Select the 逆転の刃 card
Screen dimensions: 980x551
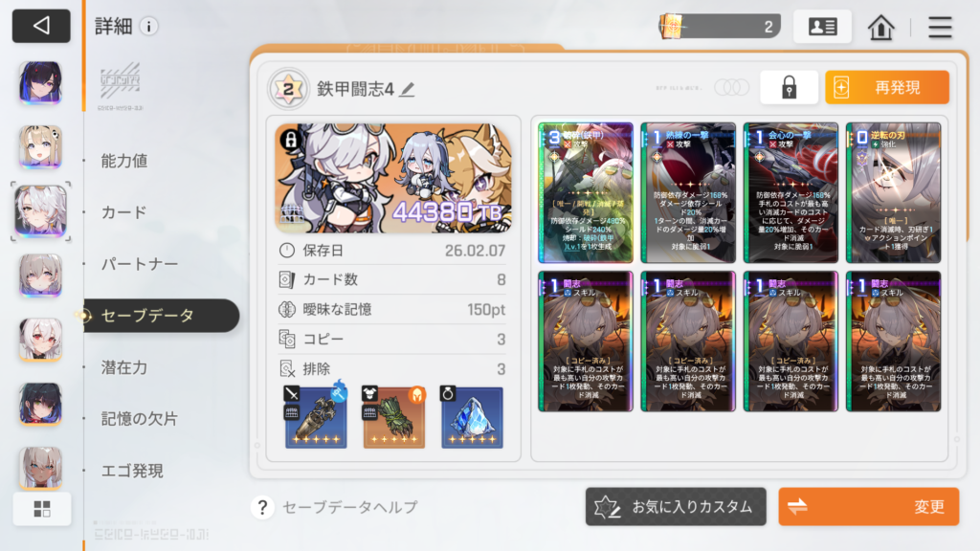pos(893,192)
